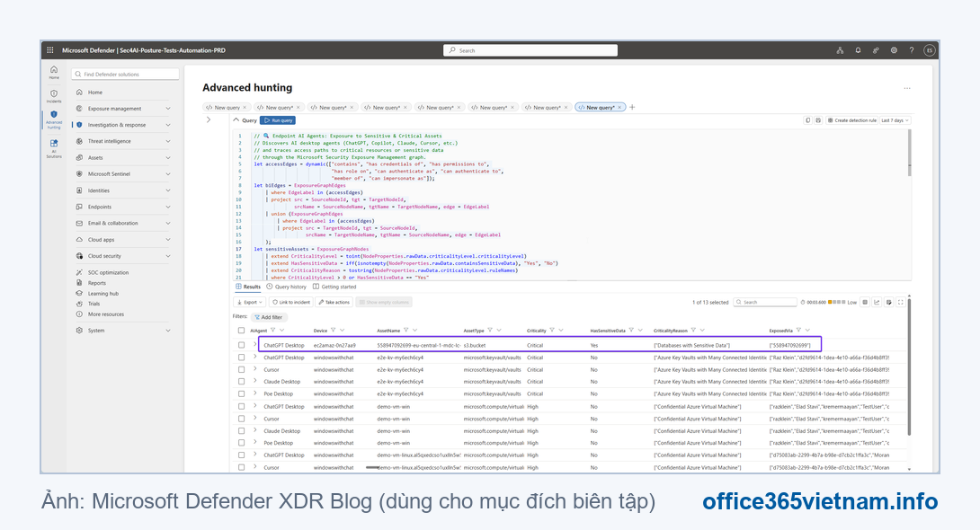Click Take actions button
Screen dimensions: 980x530
click(334, 302)
